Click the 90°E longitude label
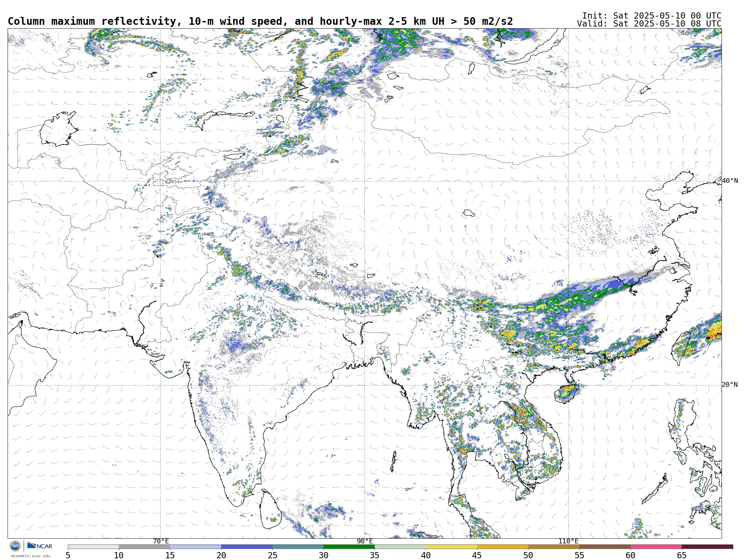This screenshot has width=744, height=560. pos(365,541)
